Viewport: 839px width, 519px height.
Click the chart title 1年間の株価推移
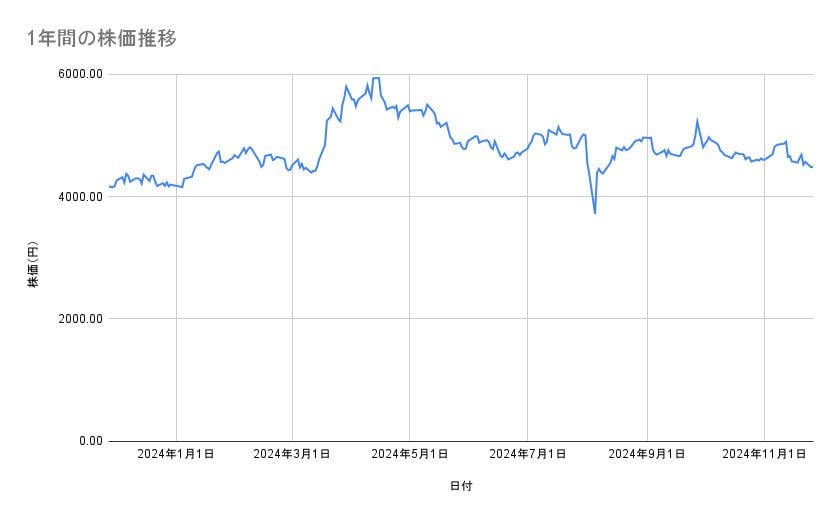click(104, 38)
